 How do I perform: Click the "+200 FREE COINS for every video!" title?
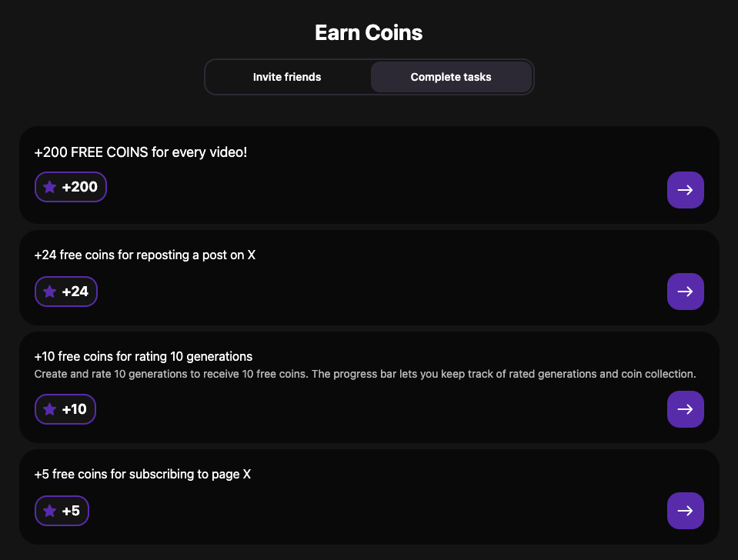141,152
